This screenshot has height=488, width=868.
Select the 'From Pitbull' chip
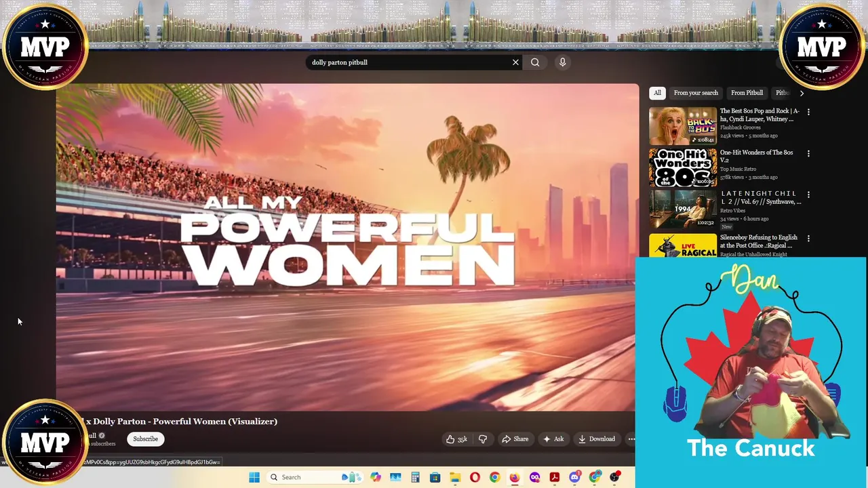[747, 93]
